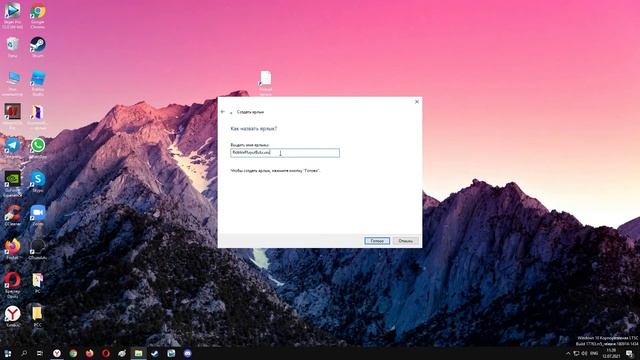
Task: Open taskbar search magnifier
Action: tap(24, 353)
